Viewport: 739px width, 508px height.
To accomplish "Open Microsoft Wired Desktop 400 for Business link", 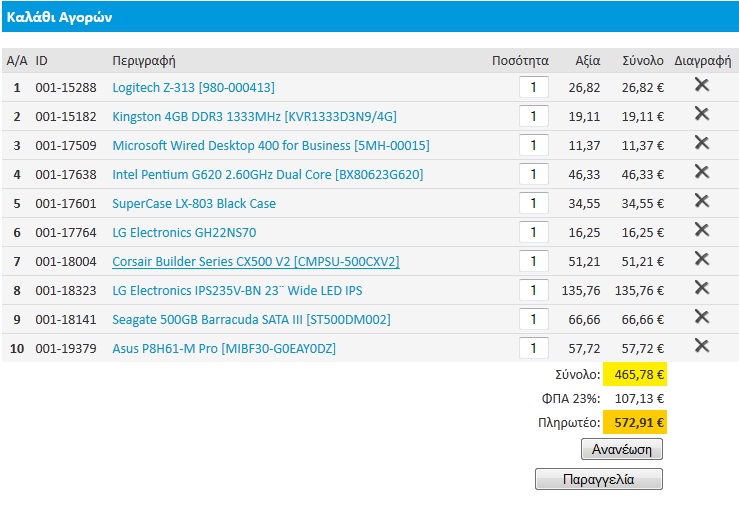I will [x=271, y=146].
